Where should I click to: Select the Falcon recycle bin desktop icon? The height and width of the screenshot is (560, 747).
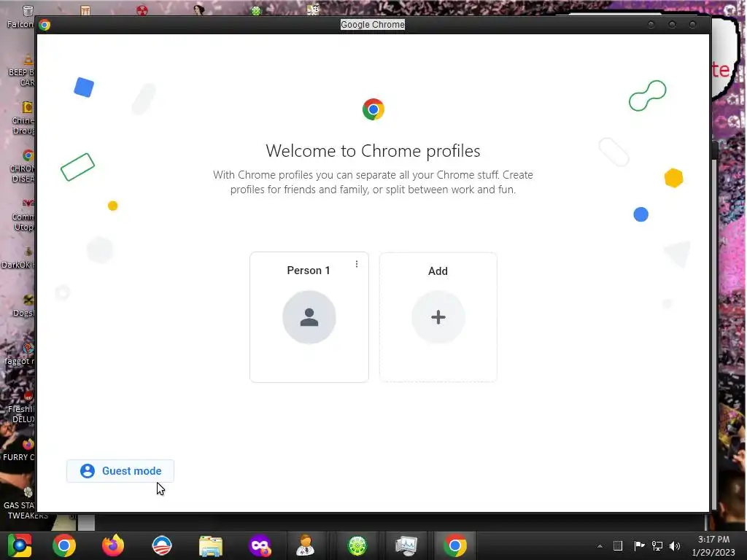tap(21, 16)
